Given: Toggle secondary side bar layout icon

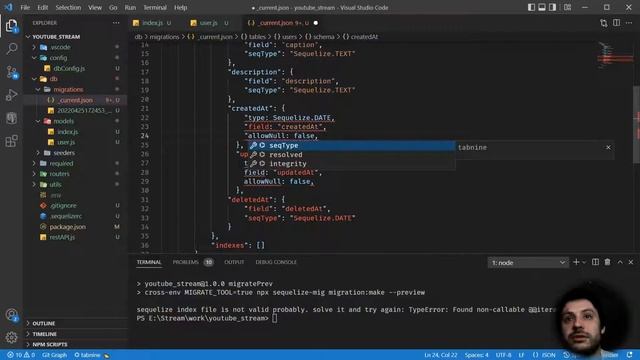Looking at the screenshot, I should tap(552, 7).
